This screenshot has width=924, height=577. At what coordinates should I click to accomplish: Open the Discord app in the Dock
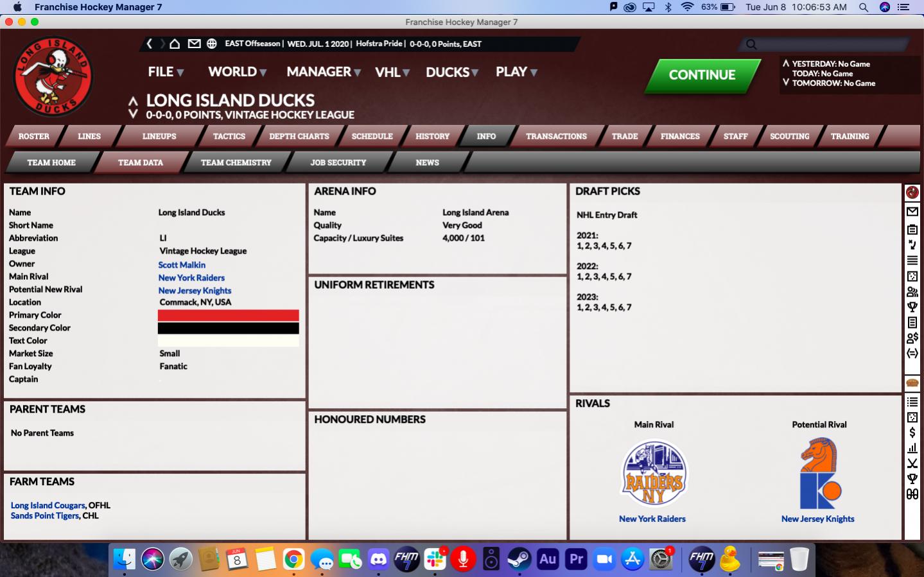[x=378, y=560]
